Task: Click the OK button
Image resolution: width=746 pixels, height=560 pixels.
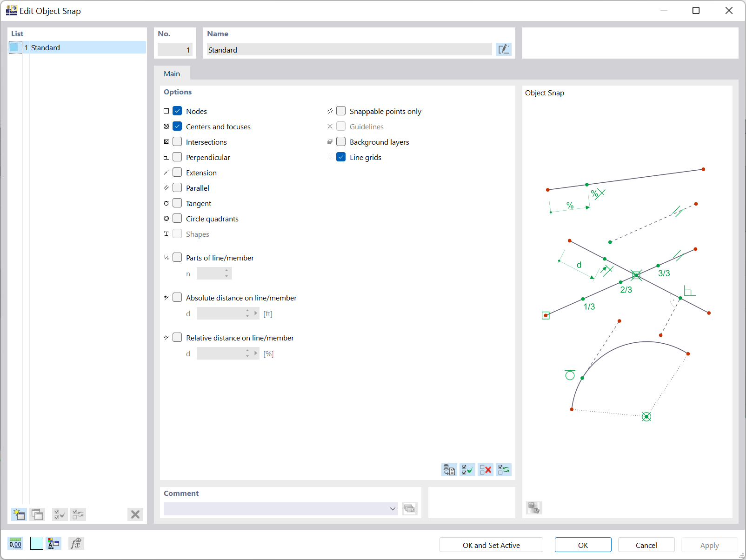Action: 583,545
